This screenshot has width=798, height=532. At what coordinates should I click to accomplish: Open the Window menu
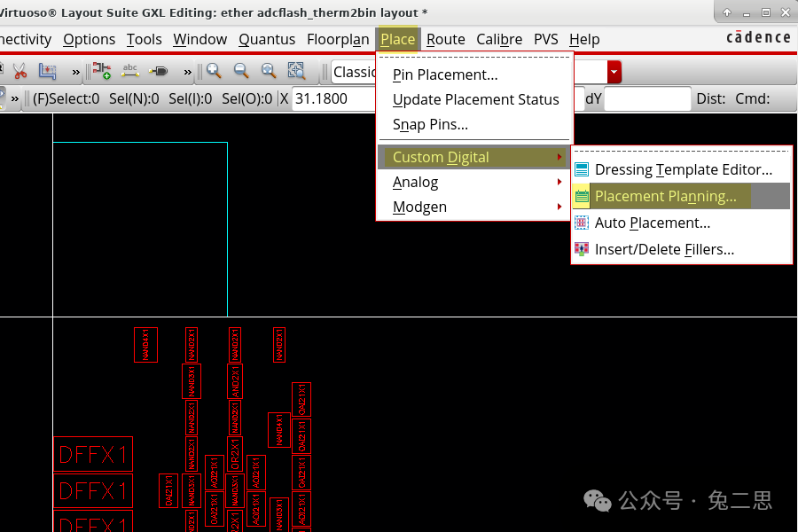pos(200,39)
